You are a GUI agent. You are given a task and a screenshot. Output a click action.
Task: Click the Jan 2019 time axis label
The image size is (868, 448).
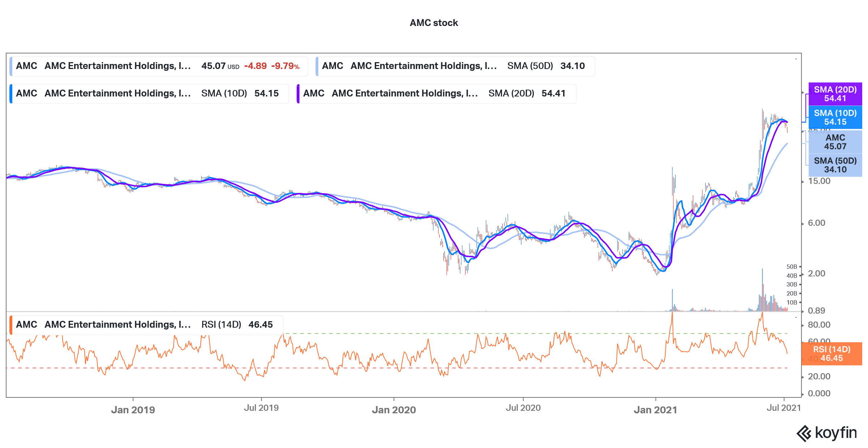[133, 410]
